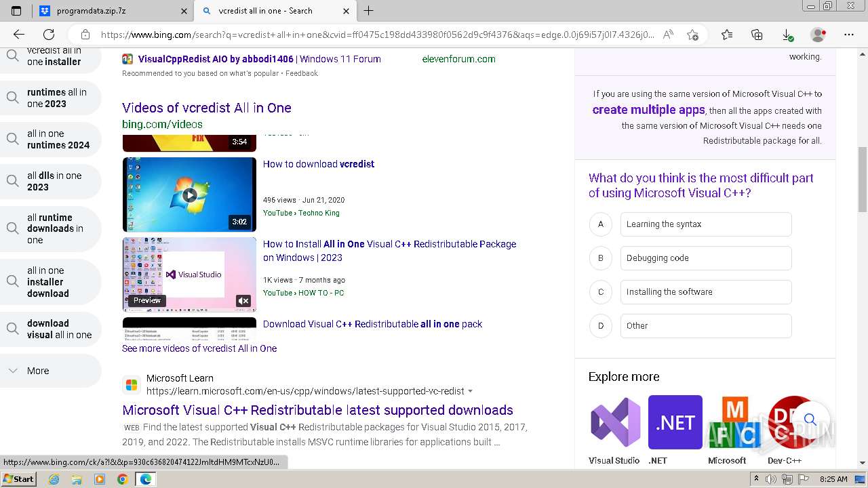
Task: Adjust volume from system tray speaker
Action: click(772, 479)
